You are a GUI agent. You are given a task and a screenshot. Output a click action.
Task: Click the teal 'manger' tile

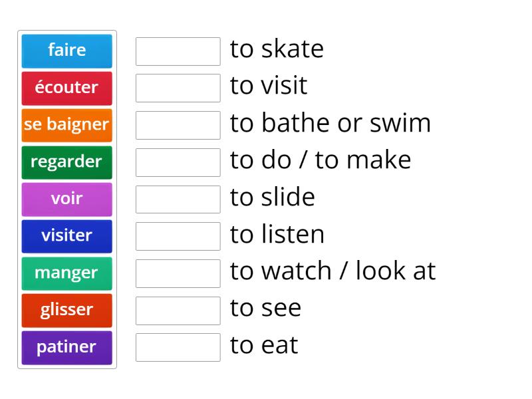[66, 273]
